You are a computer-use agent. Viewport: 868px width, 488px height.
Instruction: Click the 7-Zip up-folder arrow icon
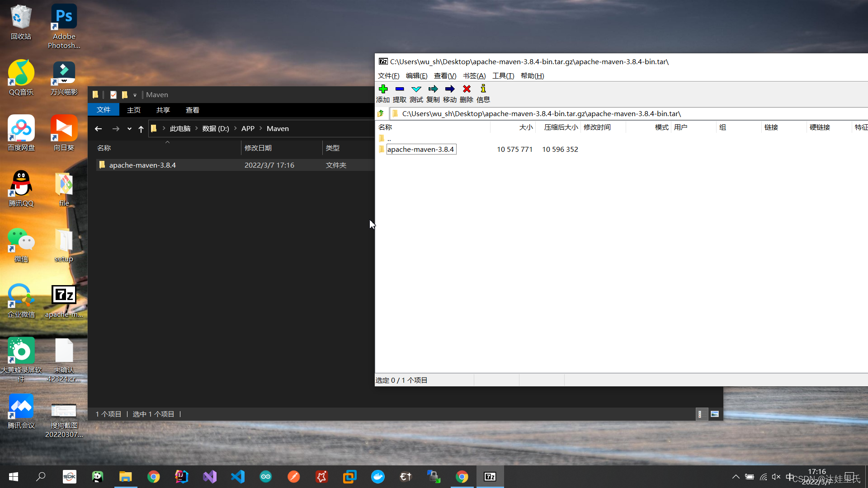[381, 113]
